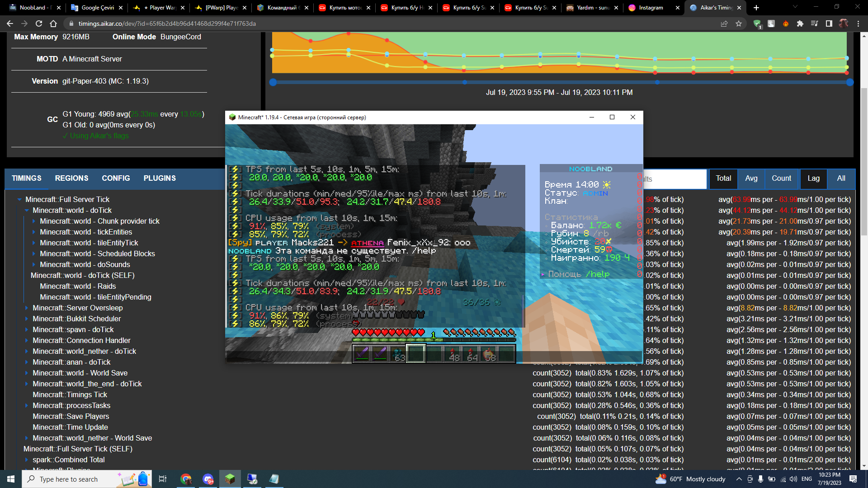Open the Hola flame extension
This screenshot has height=488, width=868.
pyautogui.click(x=786, y=23)
